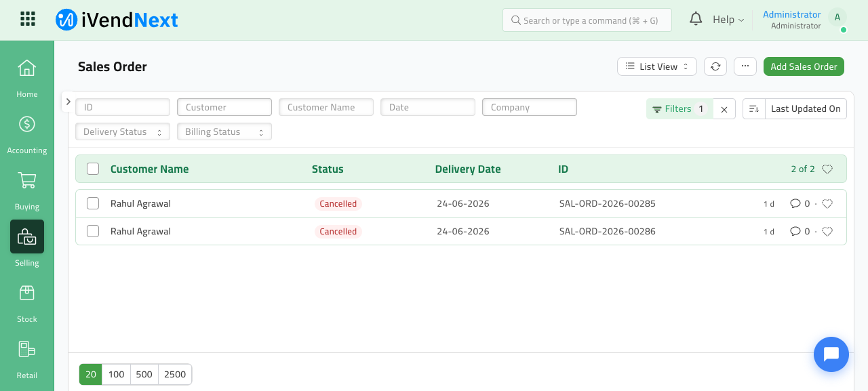This screenshot has width=868, height=391.
Task: Open the Billing Status filter dropdown
Action: (x=224, y=132)
